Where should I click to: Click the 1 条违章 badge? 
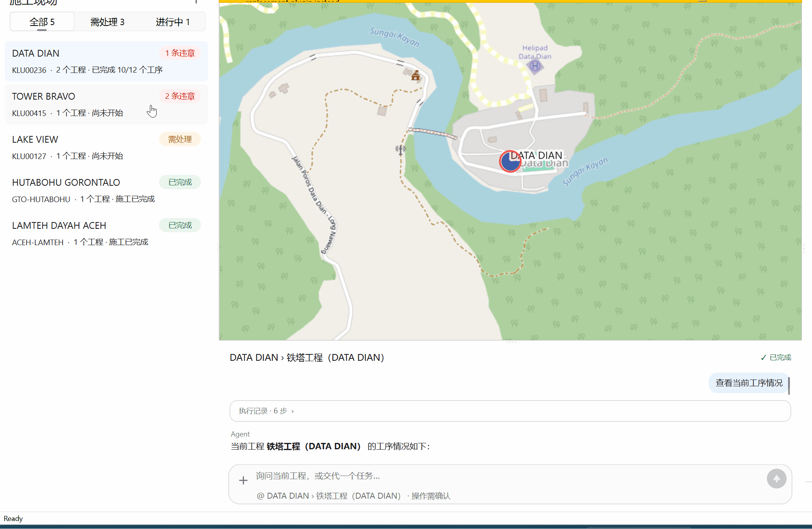point(180,53)
